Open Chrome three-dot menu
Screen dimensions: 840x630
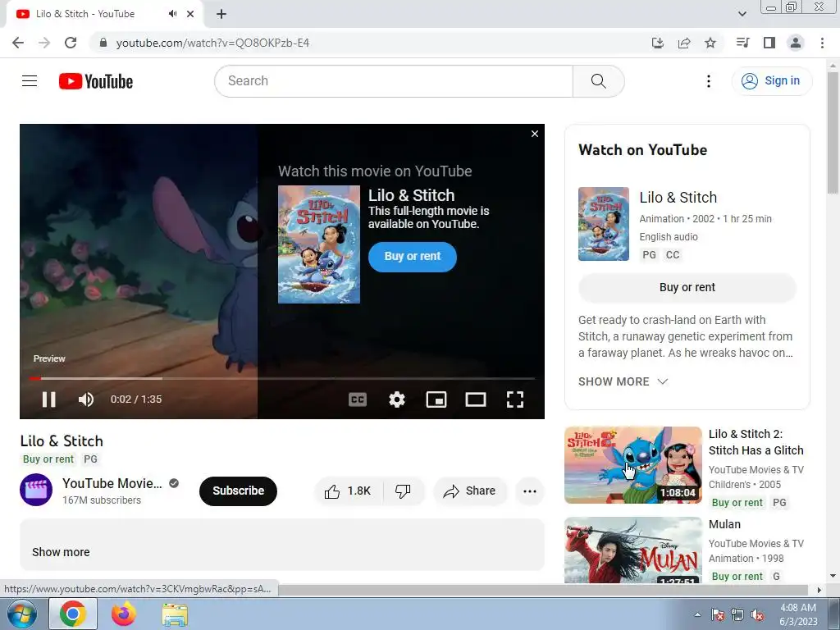coord(822,43)
